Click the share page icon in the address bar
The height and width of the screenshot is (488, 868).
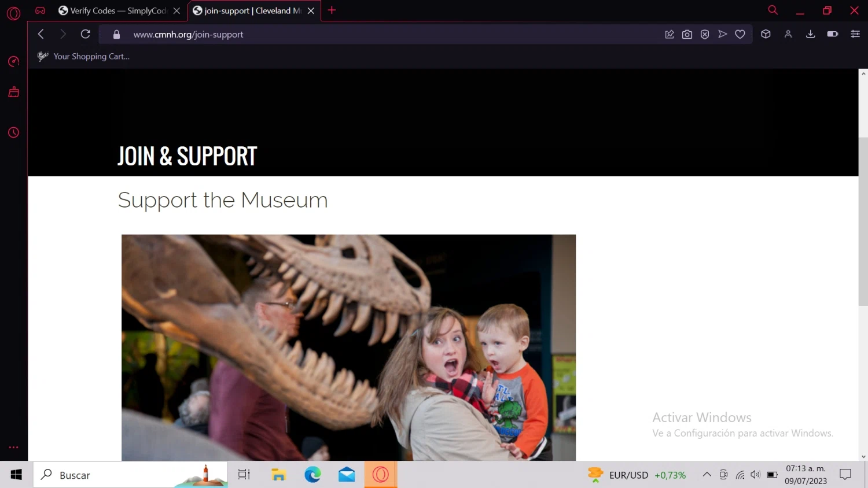pos(670,34)
